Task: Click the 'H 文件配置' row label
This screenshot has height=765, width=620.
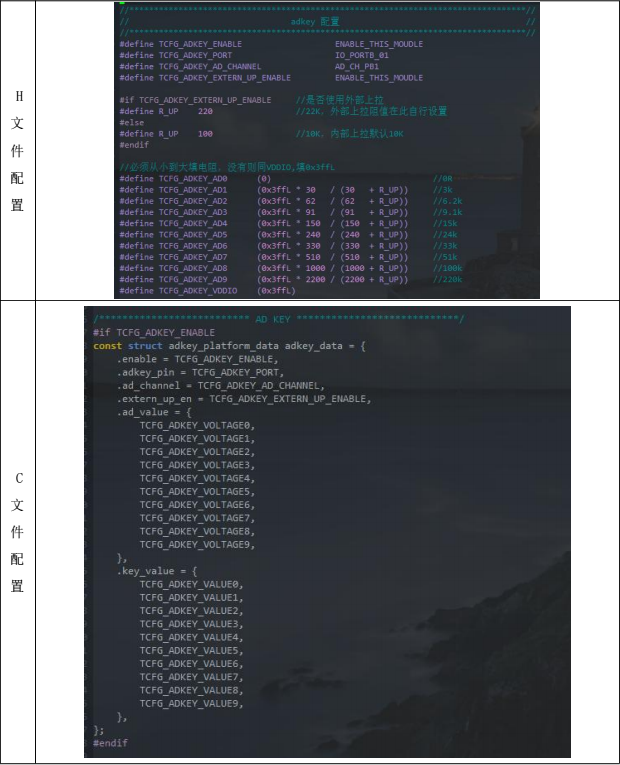Action: point(18,151)
